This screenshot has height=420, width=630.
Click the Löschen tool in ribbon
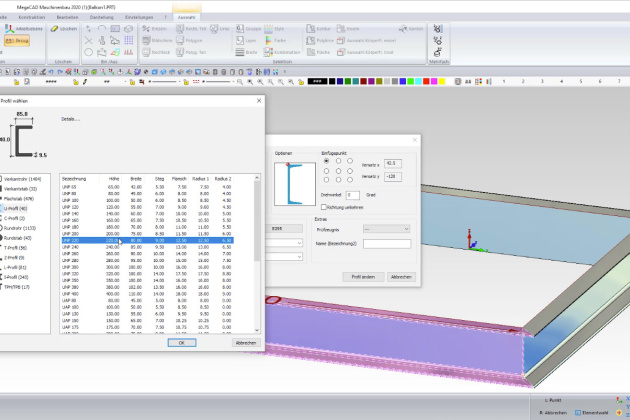[62, 30]
